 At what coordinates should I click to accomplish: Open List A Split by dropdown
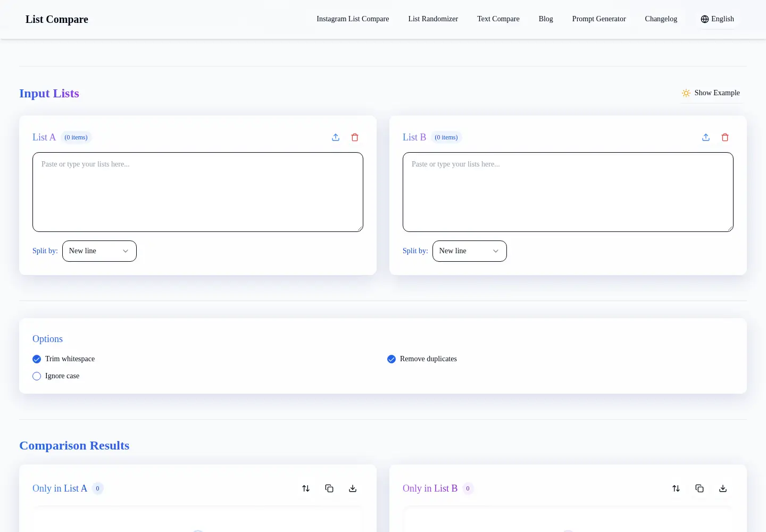click(x=99, y=251)
